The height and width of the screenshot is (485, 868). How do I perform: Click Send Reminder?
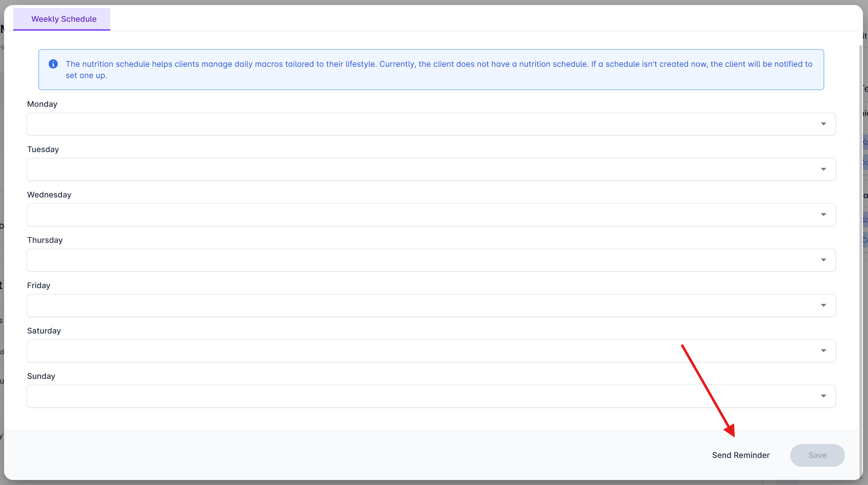coord(741,455)
